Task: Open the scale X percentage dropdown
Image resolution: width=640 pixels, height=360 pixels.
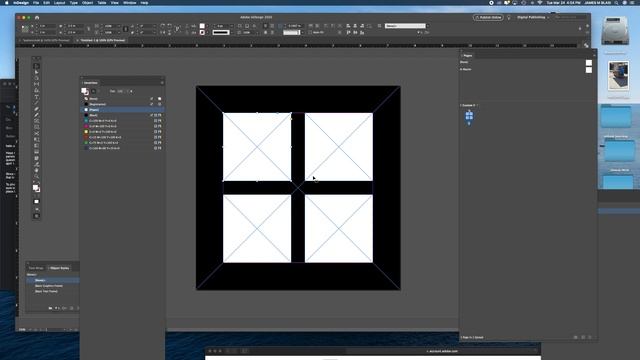Action: pos(119,26)
